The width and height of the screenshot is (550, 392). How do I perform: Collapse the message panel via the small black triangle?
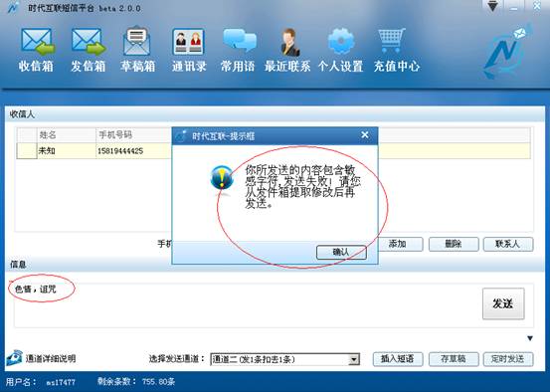(x=530, y=338)
